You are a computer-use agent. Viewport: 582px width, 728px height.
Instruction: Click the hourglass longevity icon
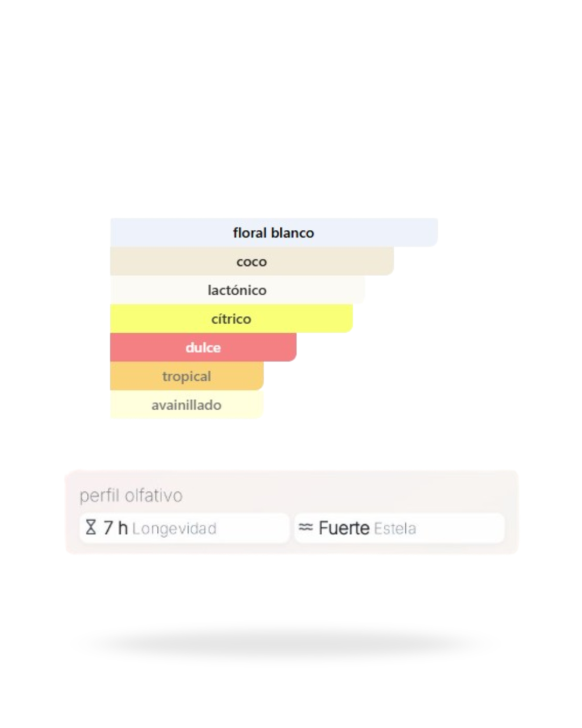[x=91, y=527]
